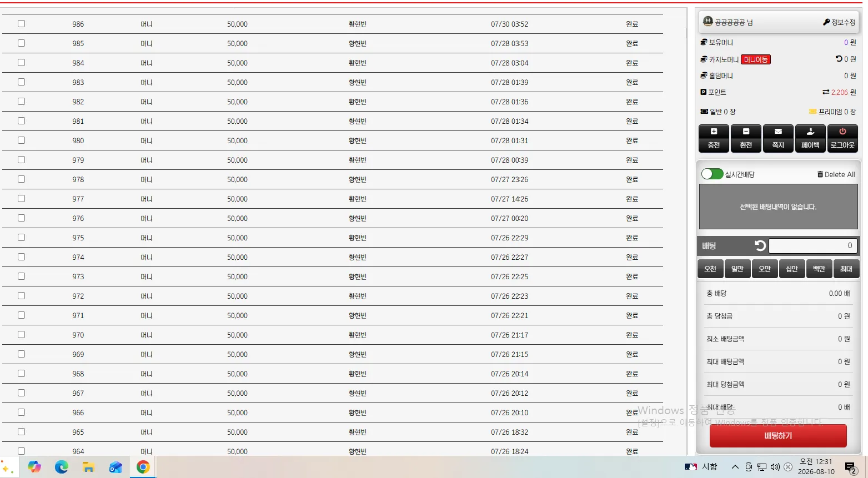Reset bet amount with refresh arrow
The height and width of the screenshot is (478, 868).
(760, 245)
